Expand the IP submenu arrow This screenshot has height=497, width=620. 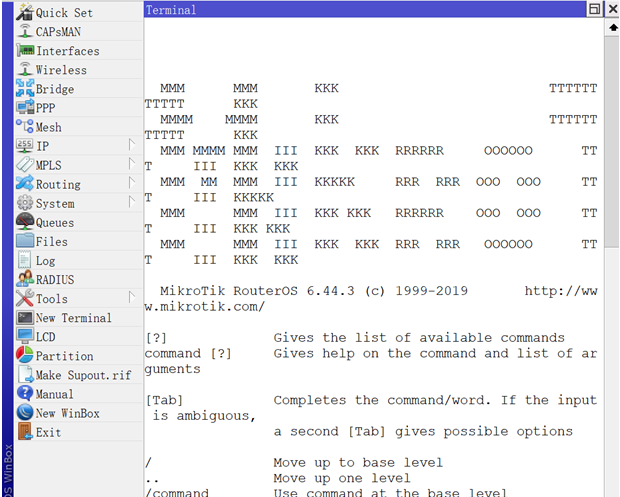pyautogui.click(x=132, y=145)
